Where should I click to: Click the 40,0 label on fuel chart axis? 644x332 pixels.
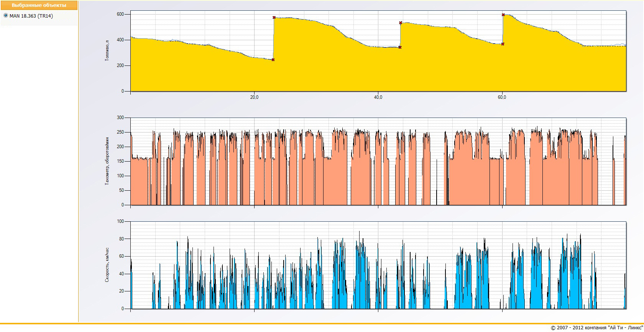378,97
